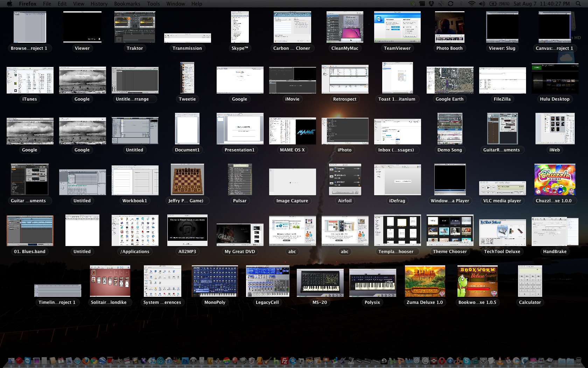Switch to the Zuma Deluxe window
588x368 pixels.
click(x=425, y=281)
